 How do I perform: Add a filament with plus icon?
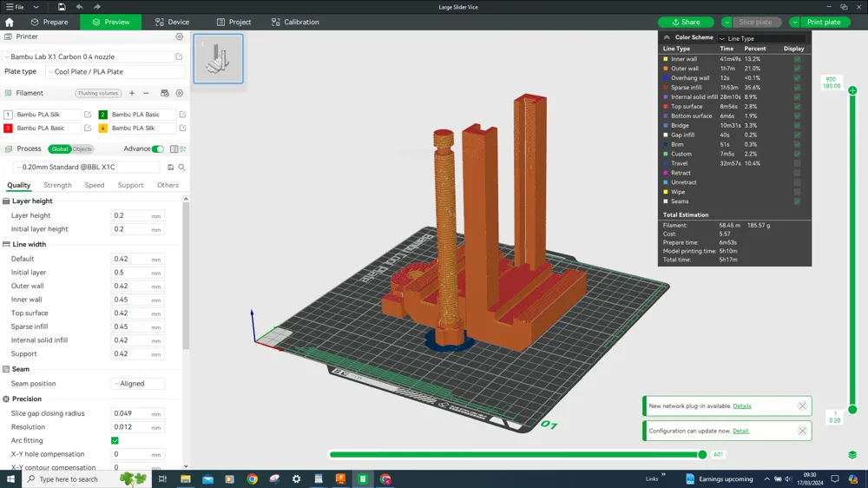(132, 93)
